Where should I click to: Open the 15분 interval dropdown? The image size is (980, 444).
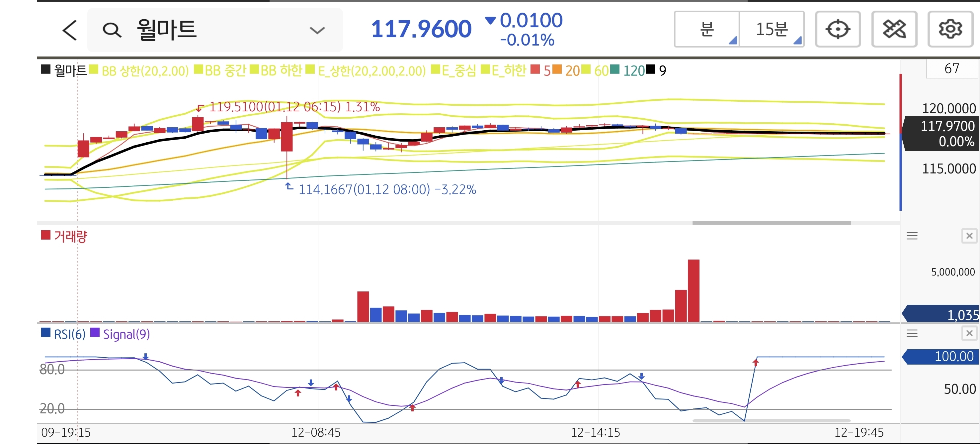click(772, 29)
